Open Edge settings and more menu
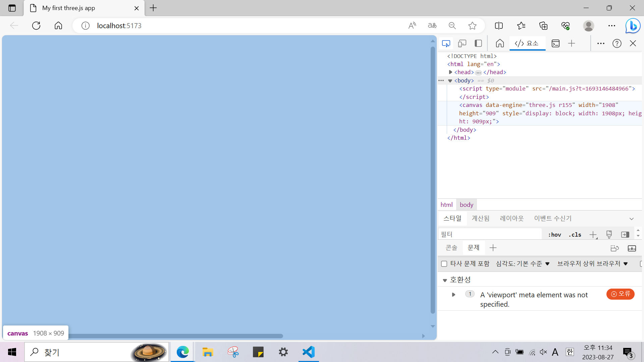 (x=612, y=25)
